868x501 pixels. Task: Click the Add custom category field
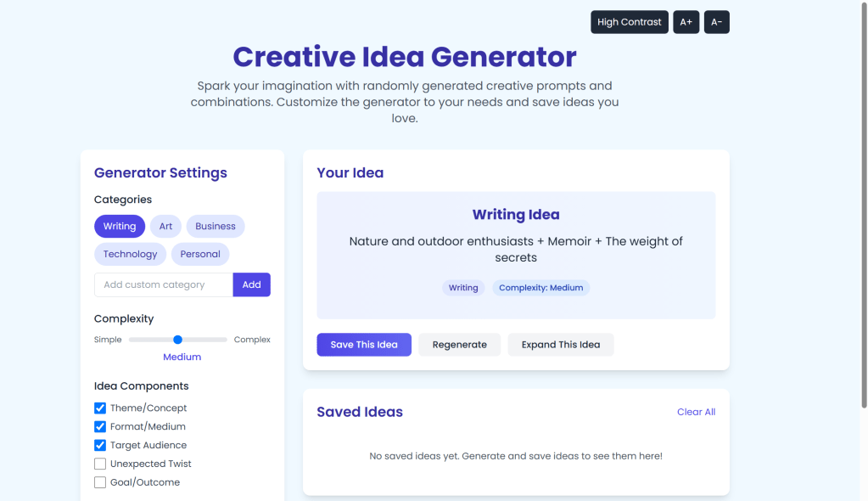point(164,285)
